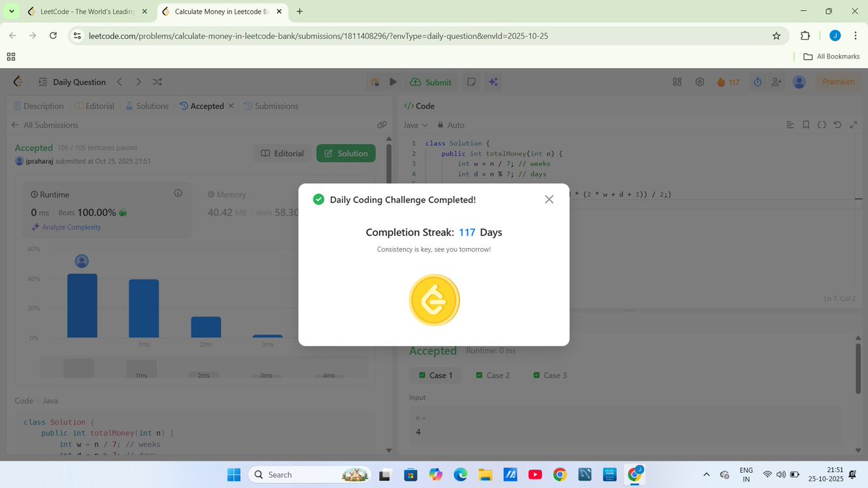Open the layout grid icon
Screen dimensions: 868x488
tap(678, 82)
